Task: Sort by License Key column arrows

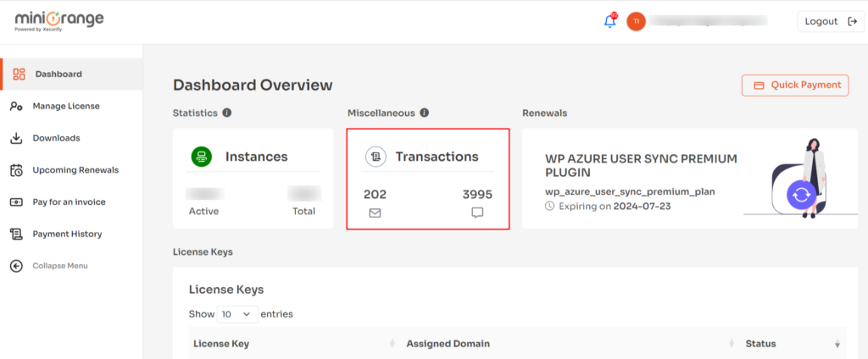Action: 392,344
